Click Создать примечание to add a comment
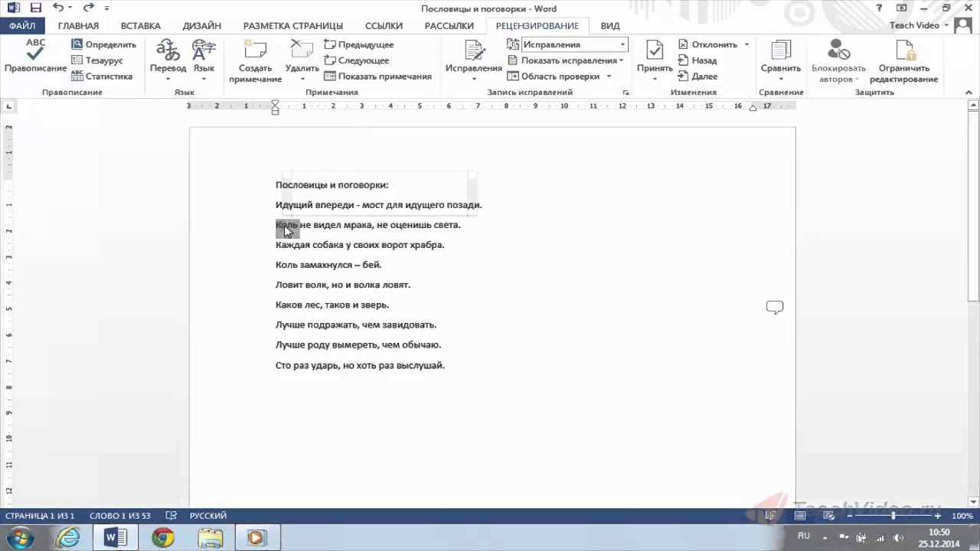 (255, 61)
